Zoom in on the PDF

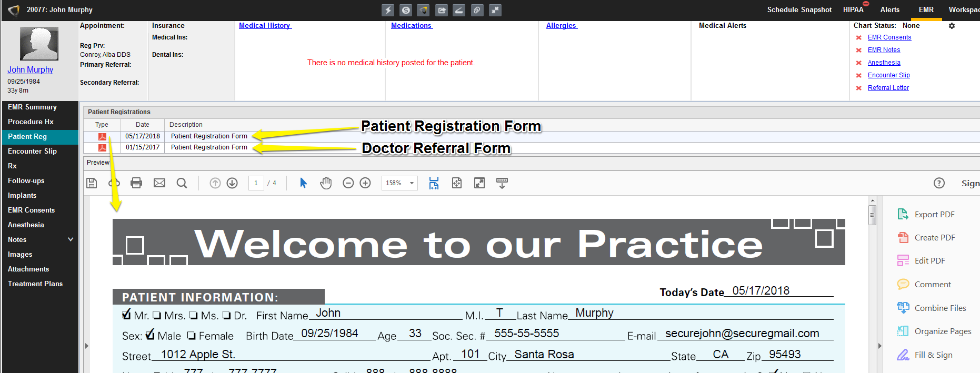[365, 183]
